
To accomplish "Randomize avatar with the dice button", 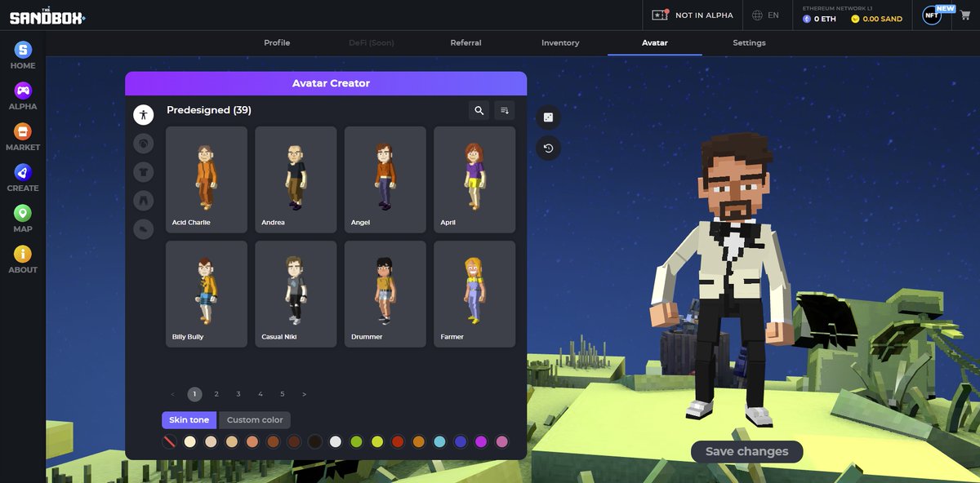I will pos(549,117).
